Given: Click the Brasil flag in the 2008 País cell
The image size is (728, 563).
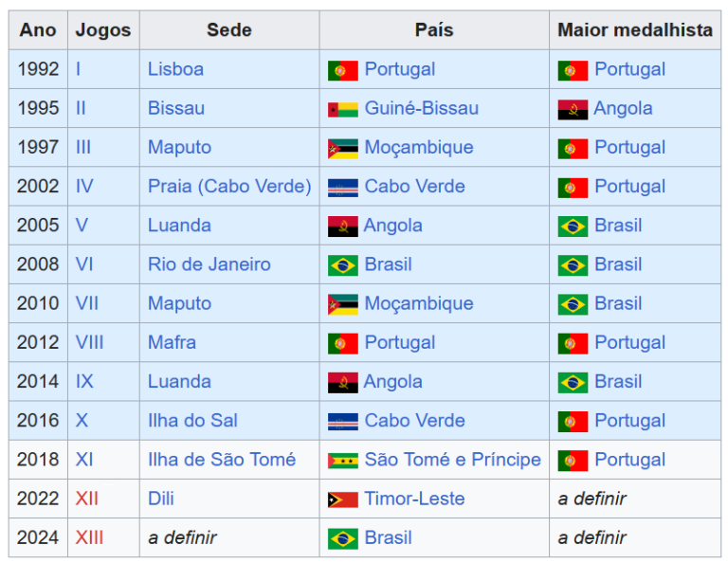Looking at the screenshot, I should click(x=342, y=265).
